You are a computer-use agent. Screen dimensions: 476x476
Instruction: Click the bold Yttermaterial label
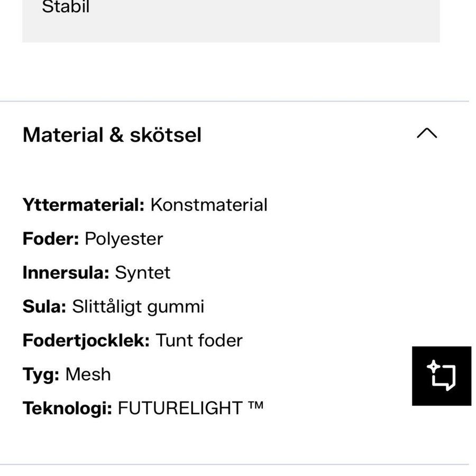[84, 205]
